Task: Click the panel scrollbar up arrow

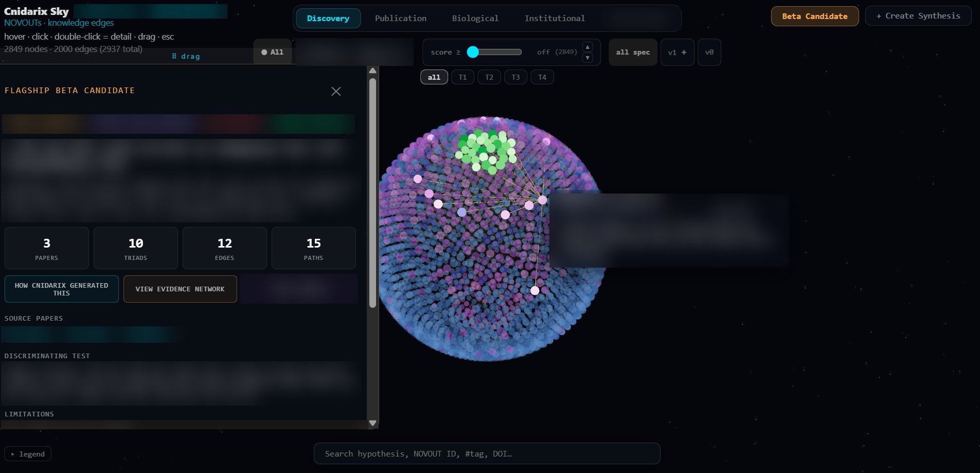Action: tap(373, 71)
